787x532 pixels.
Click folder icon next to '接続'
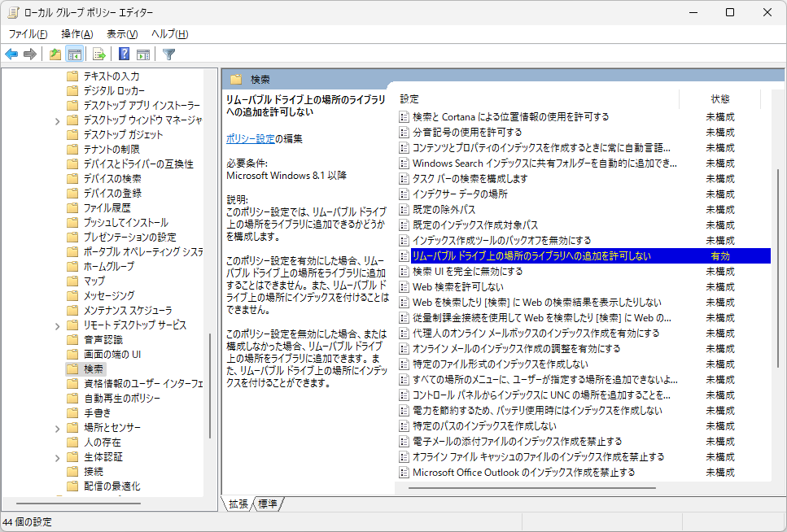[72, 472]
